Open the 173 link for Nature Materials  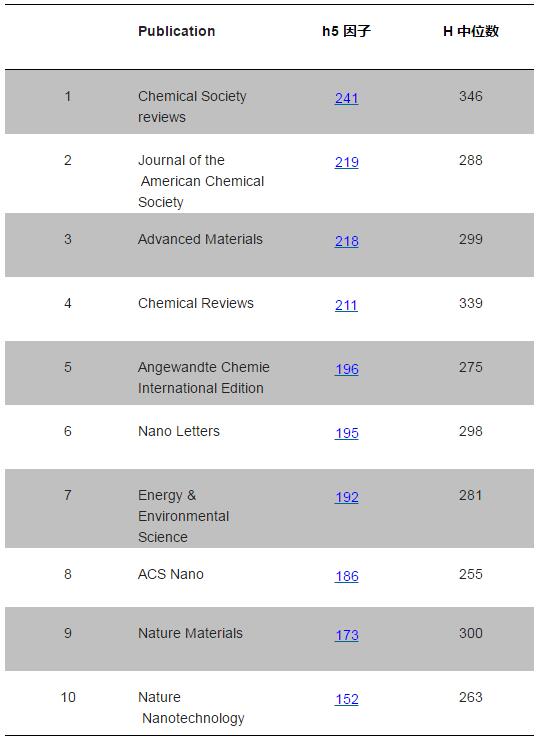click(x=346, y=635)
